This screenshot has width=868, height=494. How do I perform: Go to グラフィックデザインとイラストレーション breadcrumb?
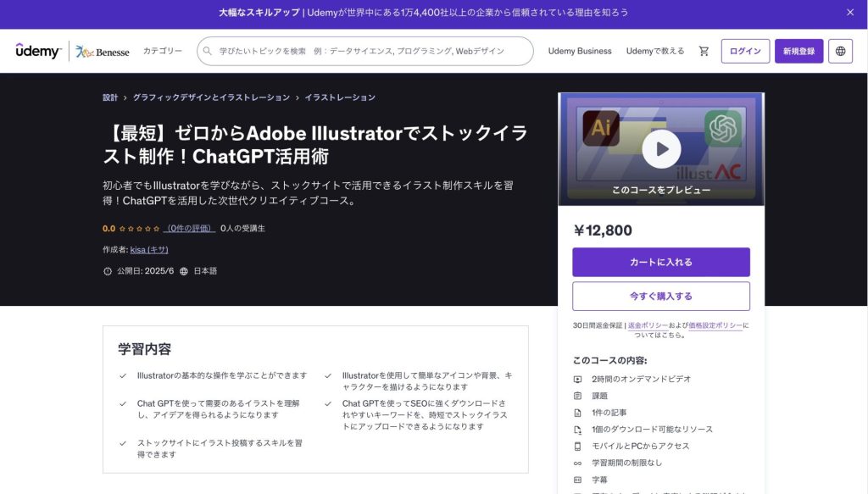click(211, 97)
